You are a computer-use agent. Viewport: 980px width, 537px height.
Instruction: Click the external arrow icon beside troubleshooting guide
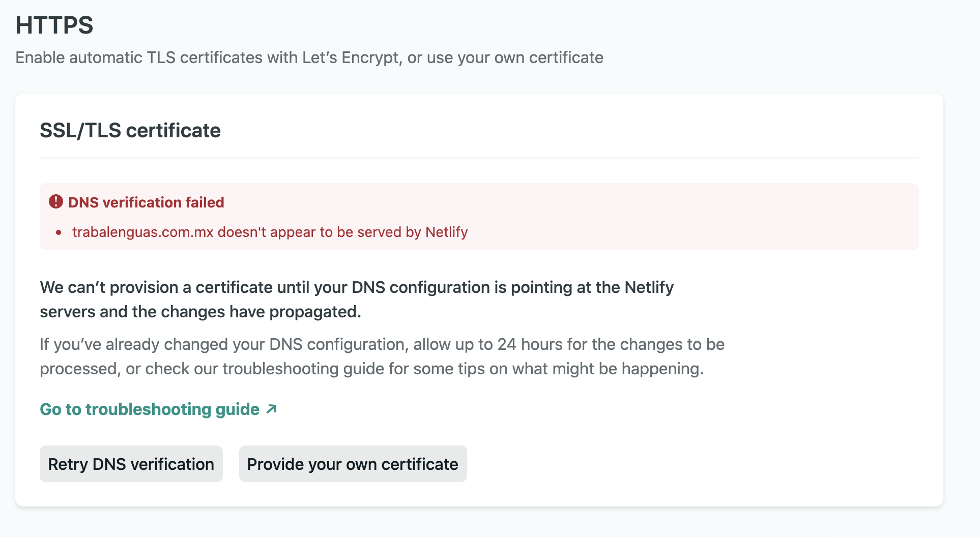[272, 409]
